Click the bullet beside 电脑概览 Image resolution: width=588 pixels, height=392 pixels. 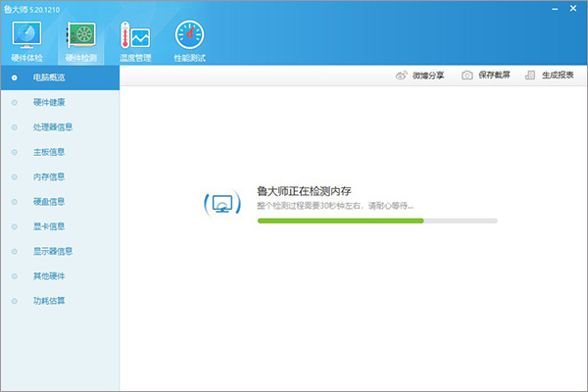[15, 78]
